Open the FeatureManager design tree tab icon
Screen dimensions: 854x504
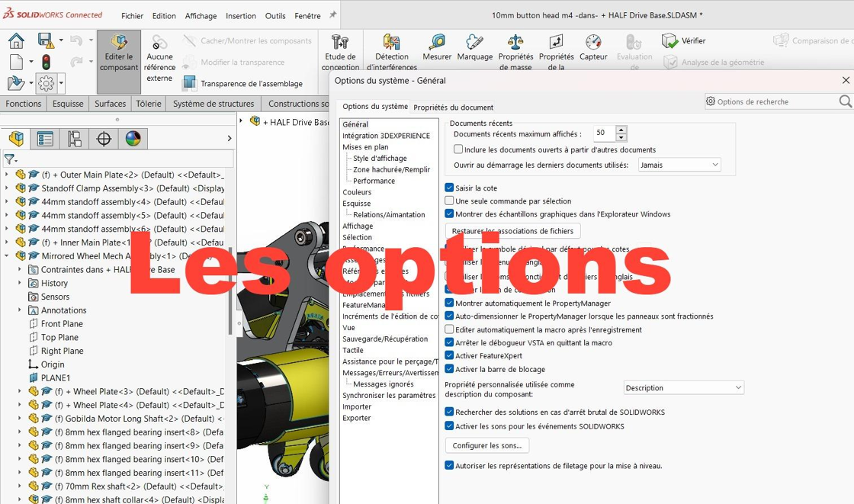click(x=16, y=139)
